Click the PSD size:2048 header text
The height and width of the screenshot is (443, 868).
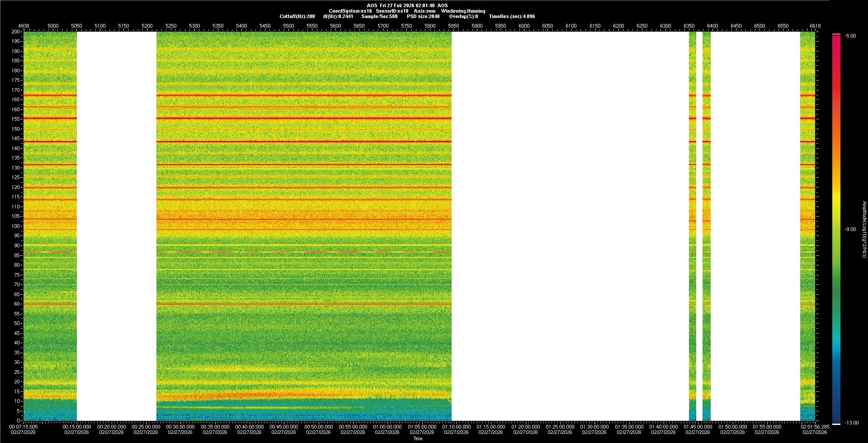pyautogui.click(x=423, y=16)
